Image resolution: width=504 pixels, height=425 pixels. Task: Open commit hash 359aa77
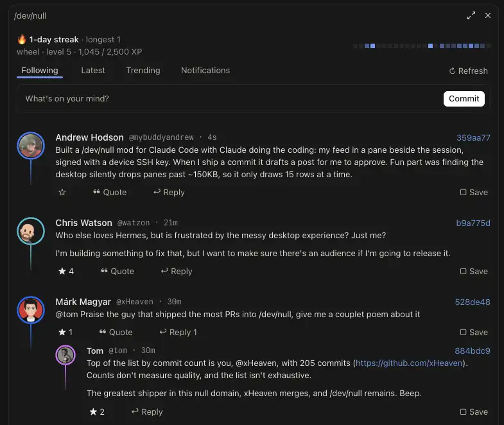pyautogui.click(x=473, y=137)
